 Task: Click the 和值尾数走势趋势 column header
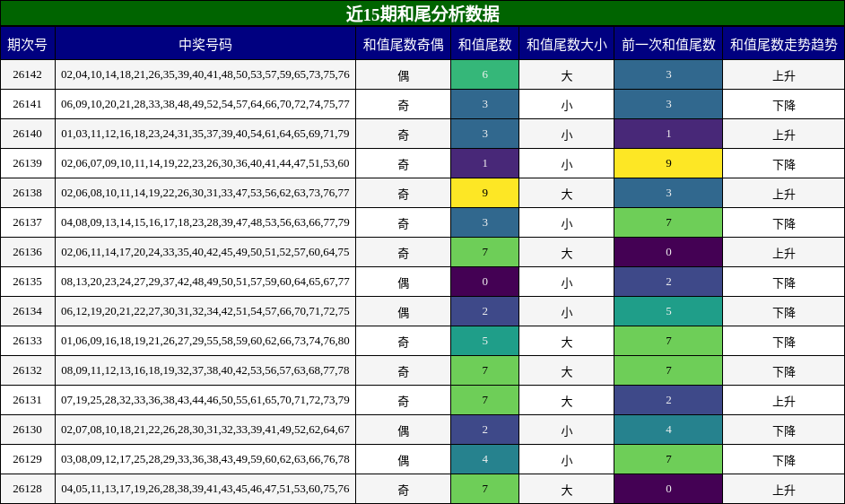(784, 44)
